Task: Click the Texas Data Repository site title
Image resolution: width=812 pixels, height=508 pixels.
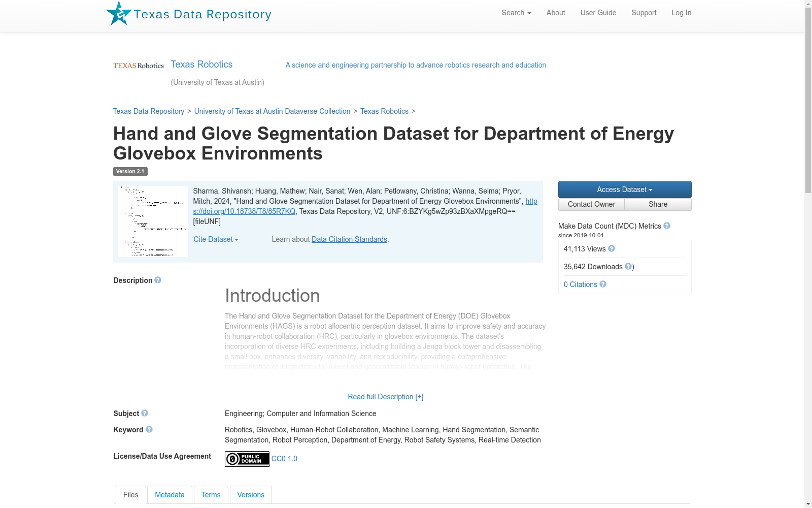Action: pos(202,14)
